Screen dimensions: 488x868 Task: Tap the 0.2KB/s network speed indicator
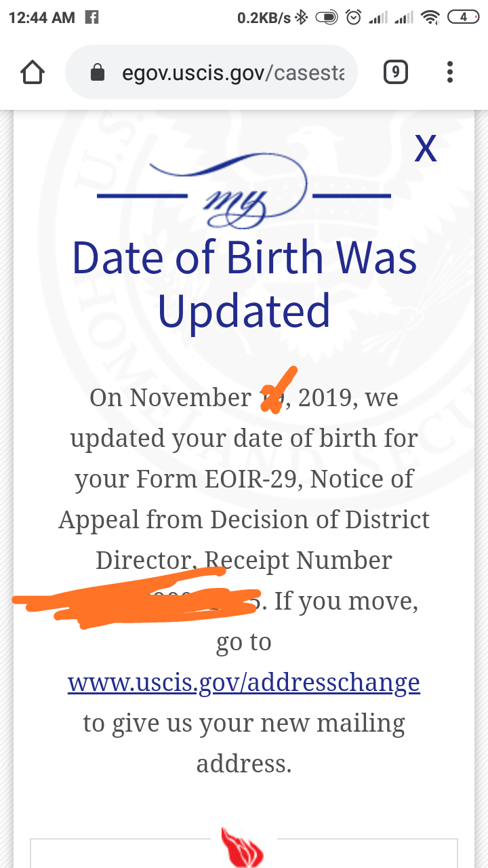(x=264, y=18)
